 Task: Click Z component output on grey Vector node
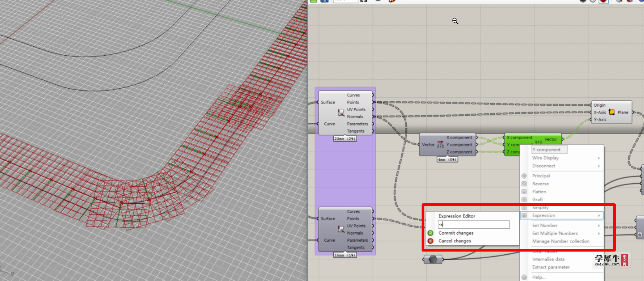click(459, 152)
